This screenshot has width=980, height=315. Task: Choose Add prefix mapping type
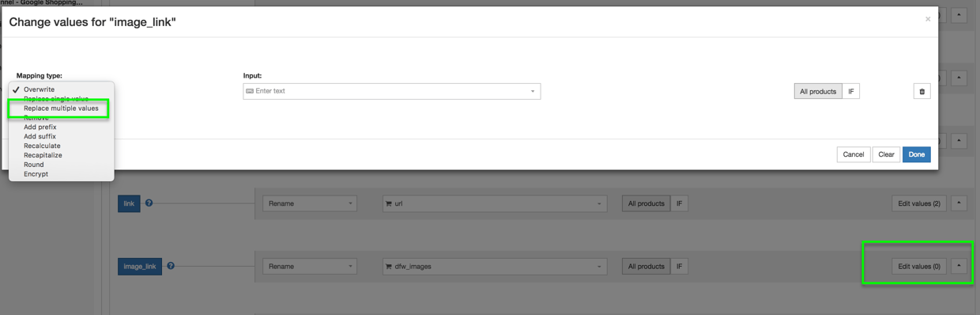pos(40,127)
